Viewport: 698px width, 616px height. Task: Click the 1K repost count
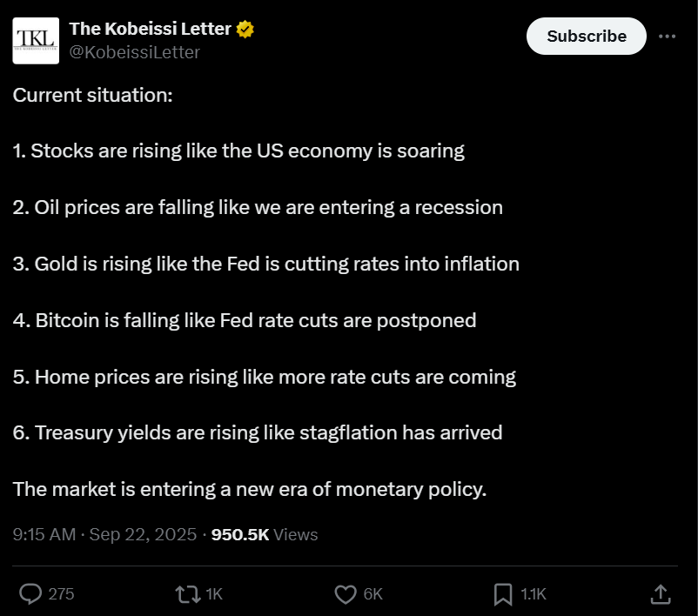coord(212,594)
